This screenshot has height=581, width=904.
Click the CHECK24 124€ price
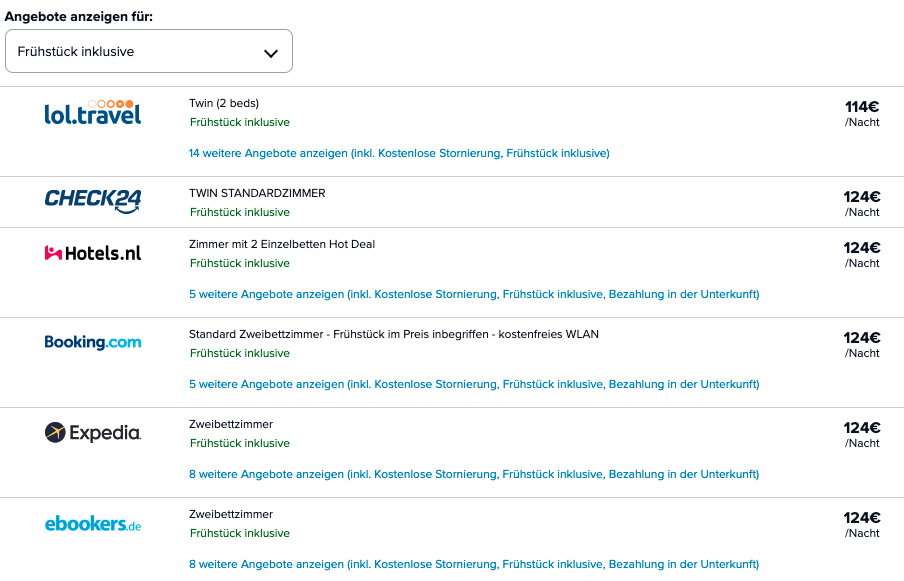861,197
